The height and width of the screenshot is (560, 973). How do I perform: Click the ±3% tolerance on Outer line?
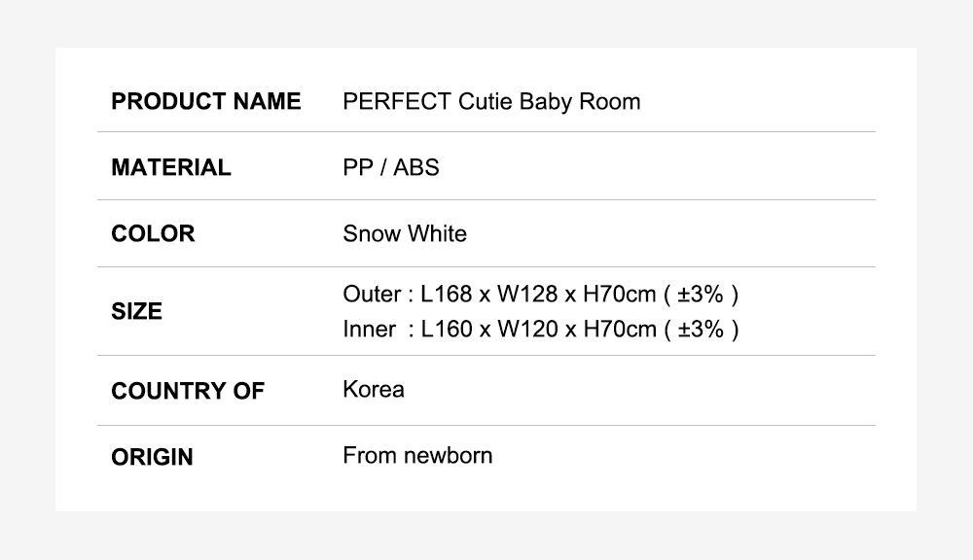(701, 295)
